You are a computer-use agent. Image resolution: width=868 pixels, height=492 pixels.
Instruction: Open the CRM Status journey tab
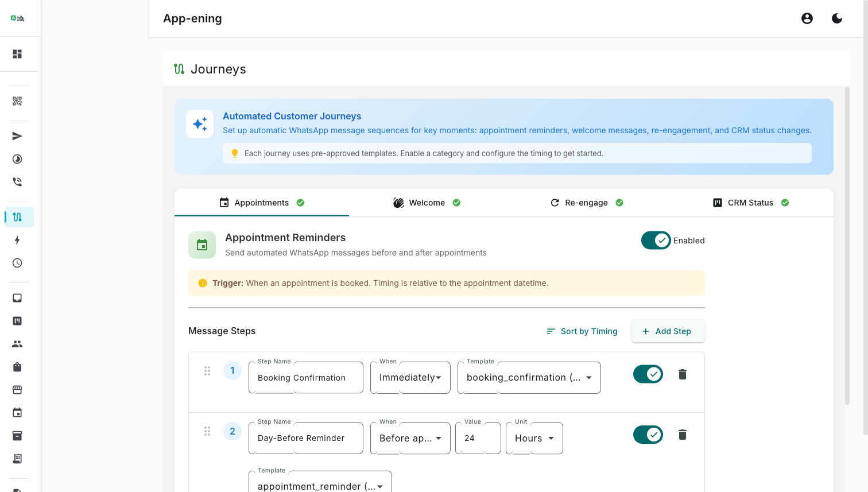tap(750, 202)
